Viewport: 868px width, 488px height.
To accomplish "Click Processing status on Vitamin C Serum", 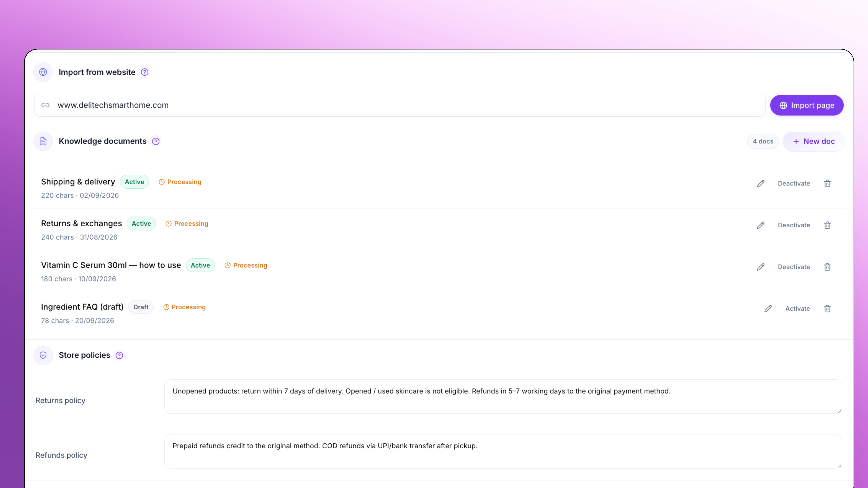I will click(x=246, y=265).
